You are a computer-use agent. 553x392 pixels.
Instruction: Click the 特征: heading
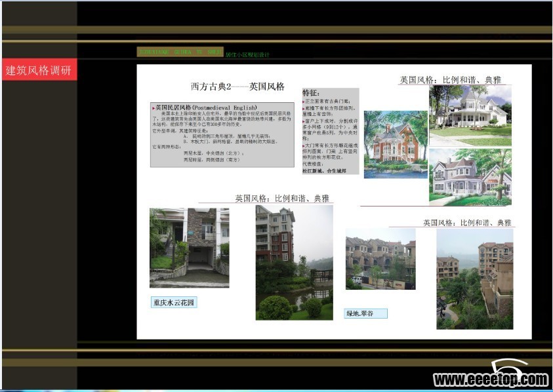coord(311,93)
